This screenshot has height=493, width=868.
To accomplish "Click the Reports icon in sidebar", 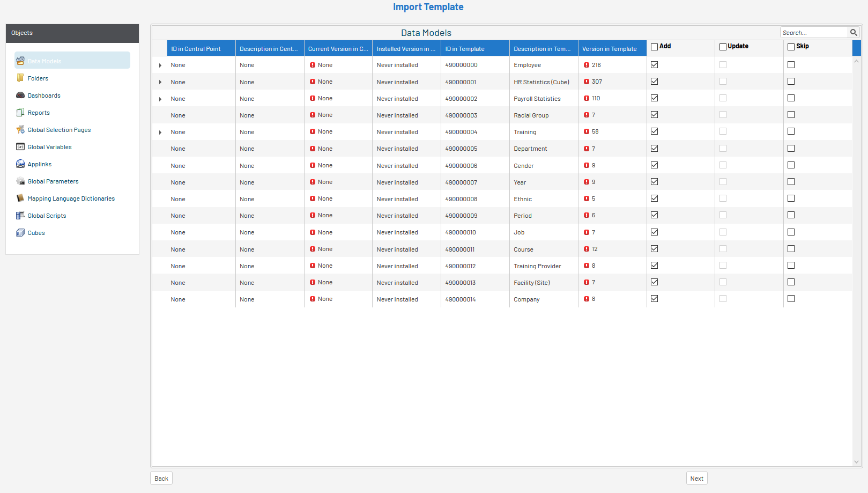I will pos(20,113).
